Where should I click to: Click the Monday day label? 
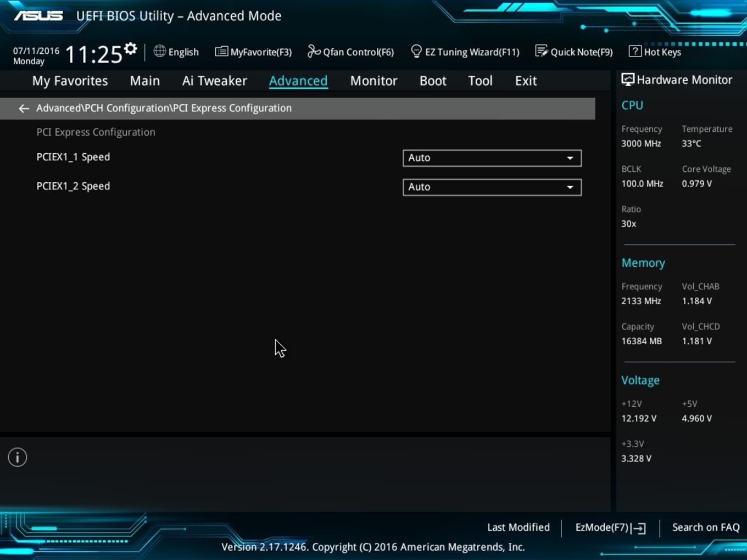[x=29, y=61]
